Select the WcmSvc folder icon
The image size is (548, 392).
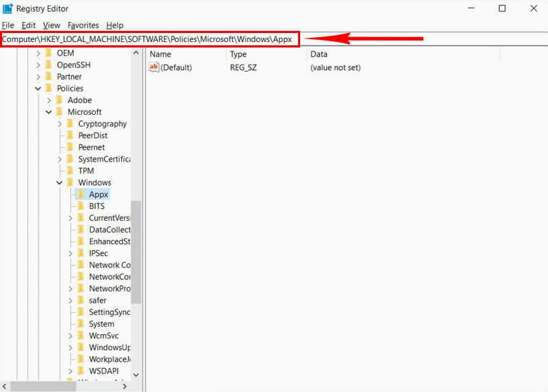(x=81, y=336)
